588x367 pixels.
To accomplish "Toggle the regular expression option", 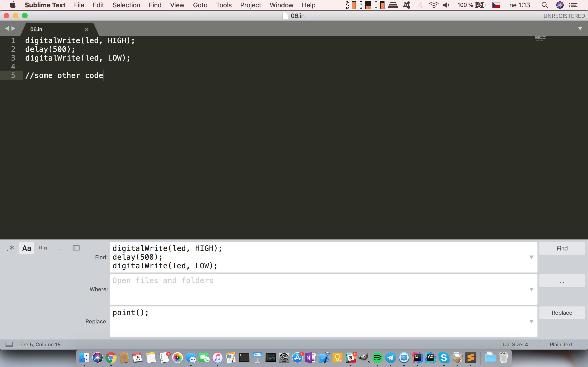I will click(10, 248).
